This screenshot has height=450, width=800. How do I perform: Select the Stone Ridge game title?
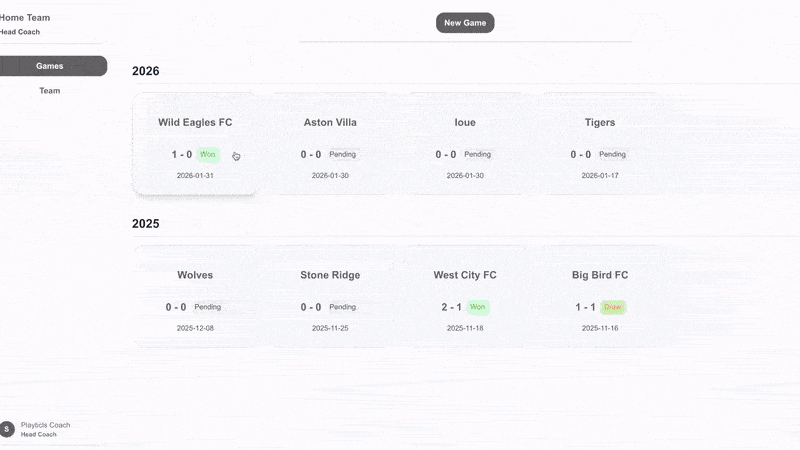[x=330, y=275]
